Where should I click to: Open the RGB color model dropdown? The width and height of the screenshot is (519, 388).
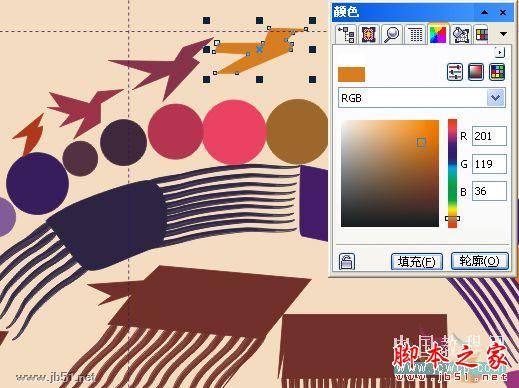pyautogui.click(x=495, y=98)
